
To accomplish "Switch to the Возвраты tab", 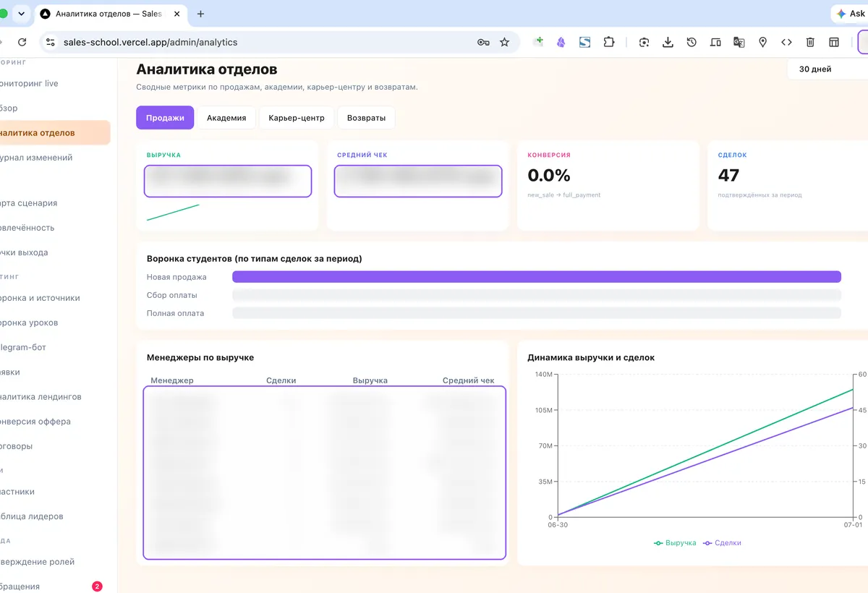I will pos(366,118).
